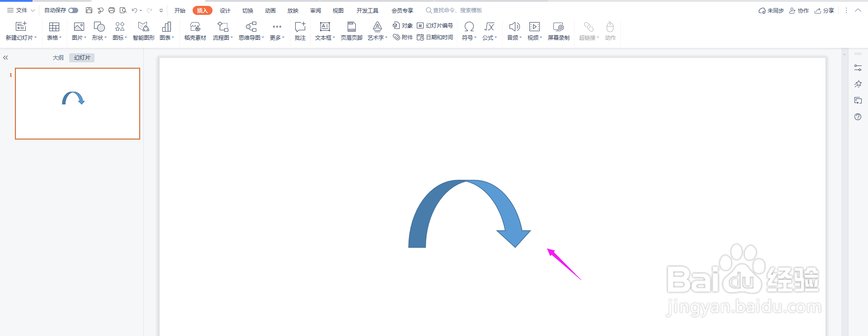Expand the 形状 dropdown arrow

coord(105,38)
